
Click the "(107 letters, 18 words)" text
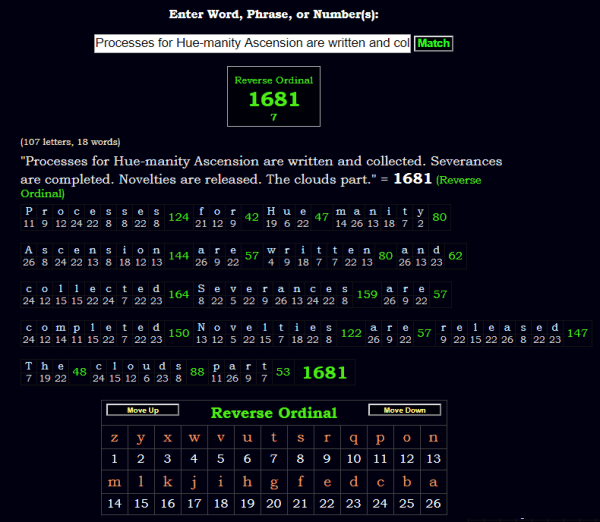click(70, 142)
